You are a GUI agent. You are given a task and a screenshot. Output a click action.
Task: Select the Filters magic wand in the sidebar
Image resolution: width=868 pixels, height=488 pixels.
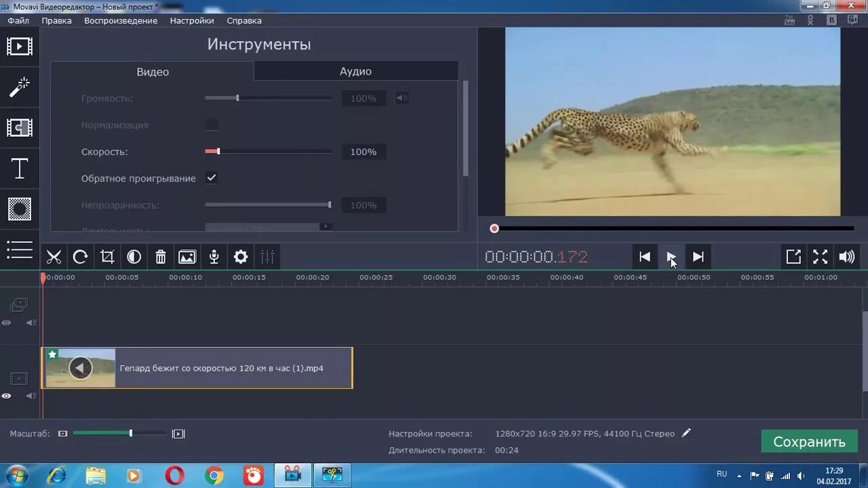[20, 87]
